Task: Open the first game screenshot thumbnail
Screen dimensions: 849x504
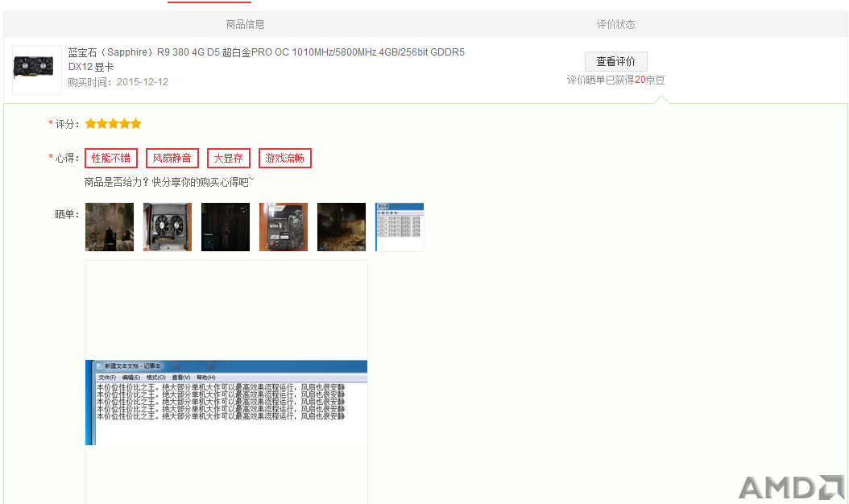Action: (x=110, y=227)
